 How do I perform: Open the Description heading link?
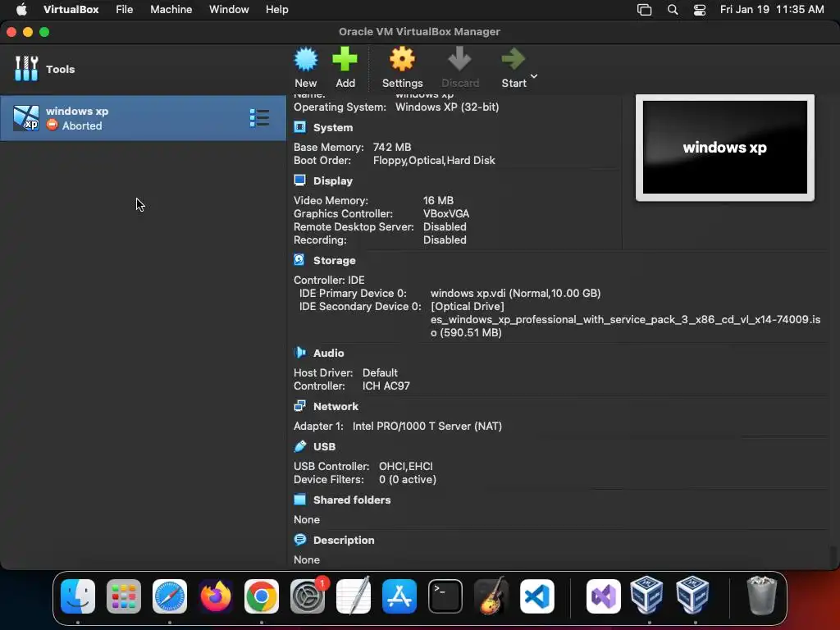coord(344,540)
